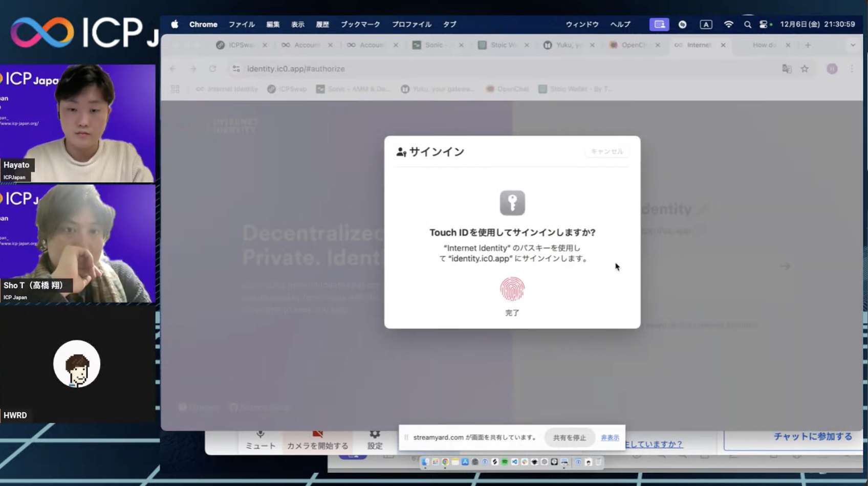Viewport: 868px width, 486px height.
Task: Open the site information controls in the address bar
Action: pyautogui.click(x=236, y=68)
